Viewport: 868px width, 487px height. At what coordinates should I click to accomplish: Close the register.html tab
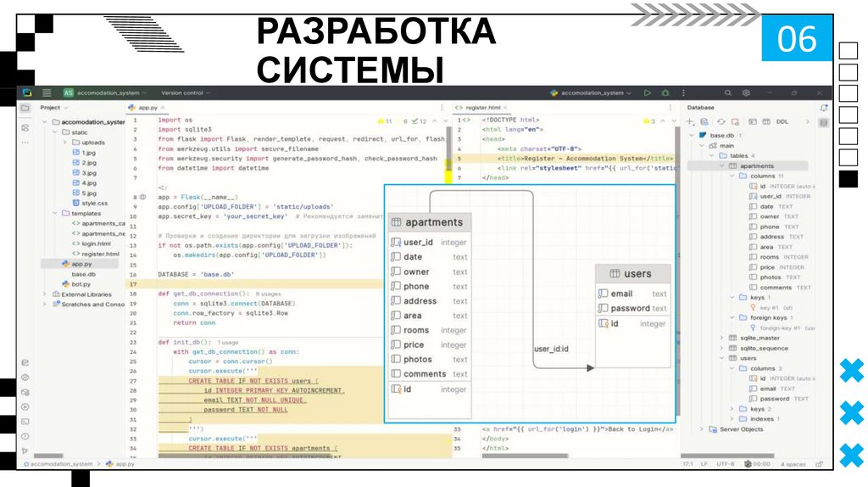click(505, 108)
